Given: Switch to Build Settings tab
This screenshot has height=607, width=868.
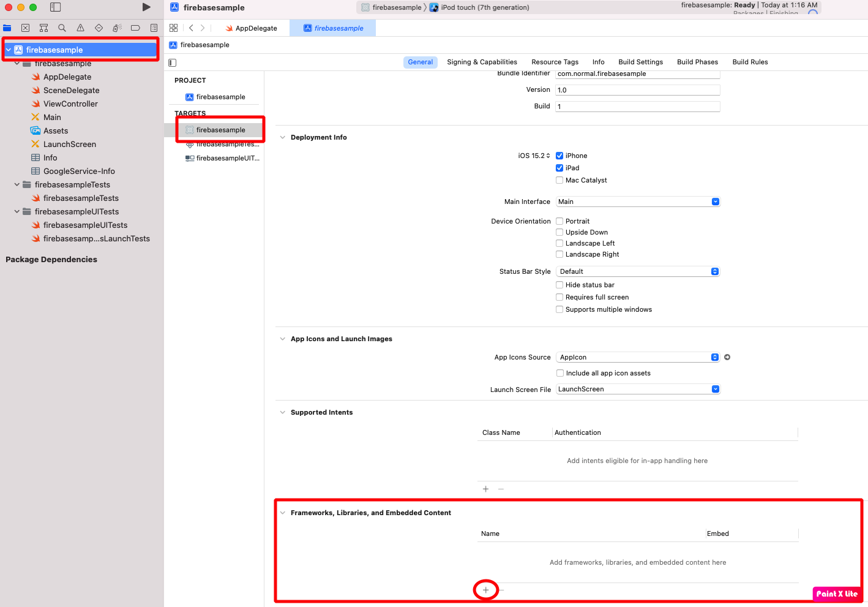Looking at the screenshot, I should [640, 62].
